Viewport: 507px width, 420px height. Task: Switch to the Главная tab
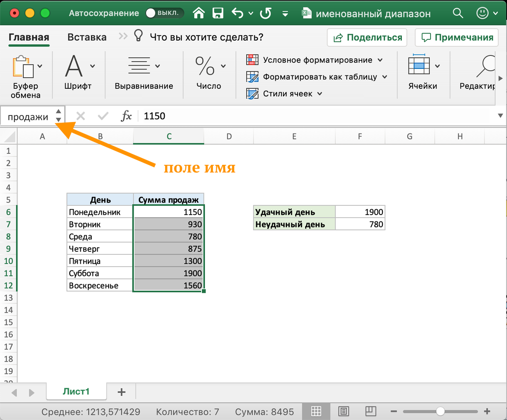pos(29,37)
